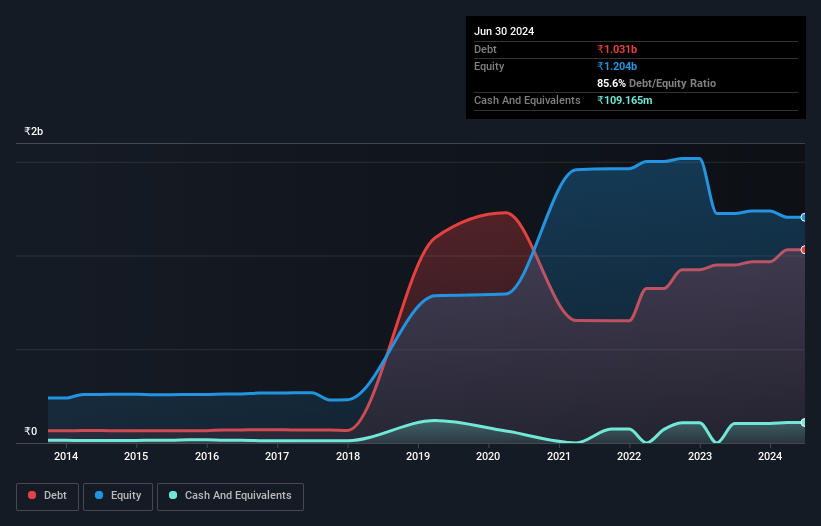821x526 pixels.
Task: Click the 2023 x-axis label
Action: click(700, 456)
